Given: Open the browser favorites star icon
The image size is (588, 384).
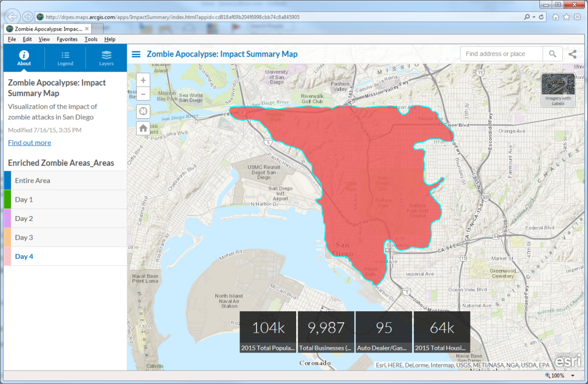Looking at the screenshot, I should pyautogui.click(x=566, y=17).
